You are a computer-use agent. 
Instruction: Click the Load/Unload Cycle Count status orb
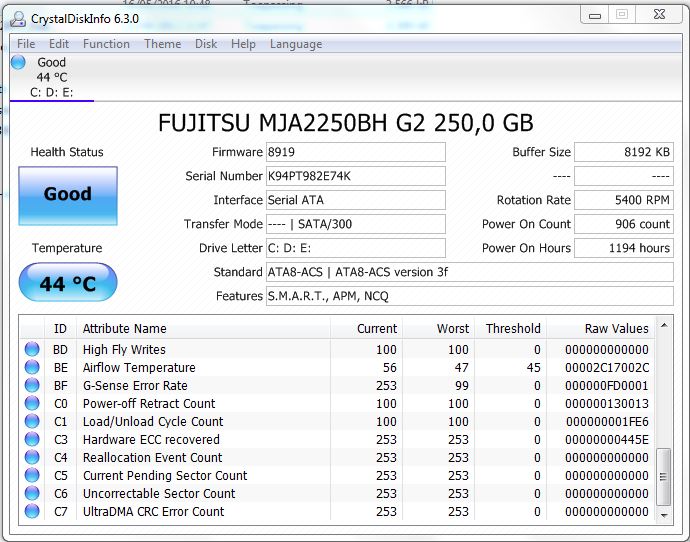pyautogui.click(x=32, y=421)
